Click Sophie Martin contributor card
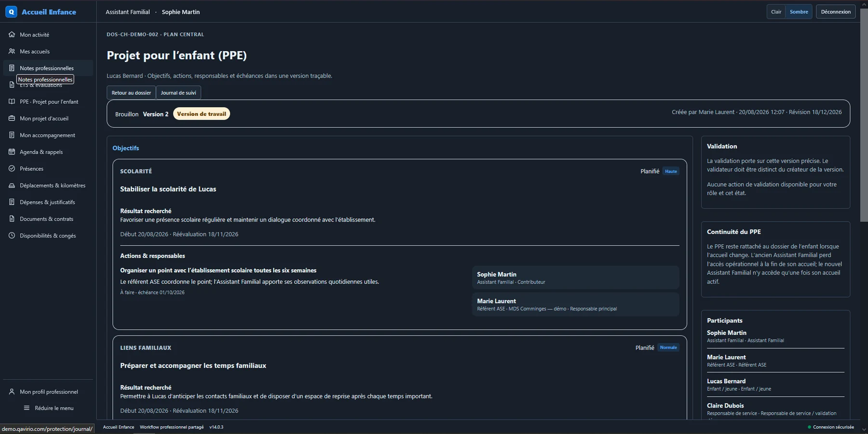The image size is (868, 434). 576,278
